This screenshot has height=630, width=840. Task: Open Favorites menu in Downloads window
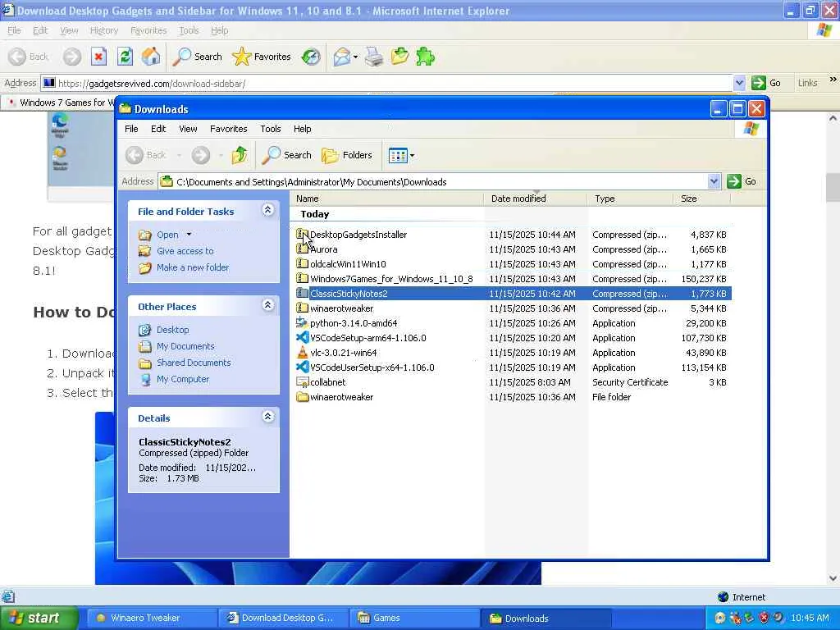point(229,129)
